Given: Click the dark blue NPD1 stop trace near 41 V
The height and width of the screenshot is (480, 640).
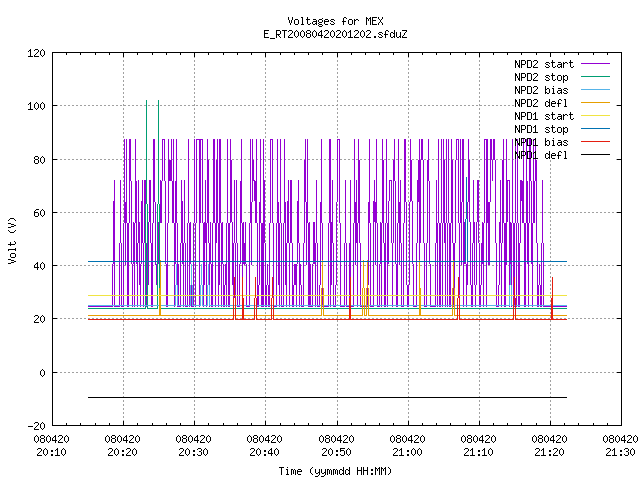Looking at the screenshot, I should click(327, 261).
